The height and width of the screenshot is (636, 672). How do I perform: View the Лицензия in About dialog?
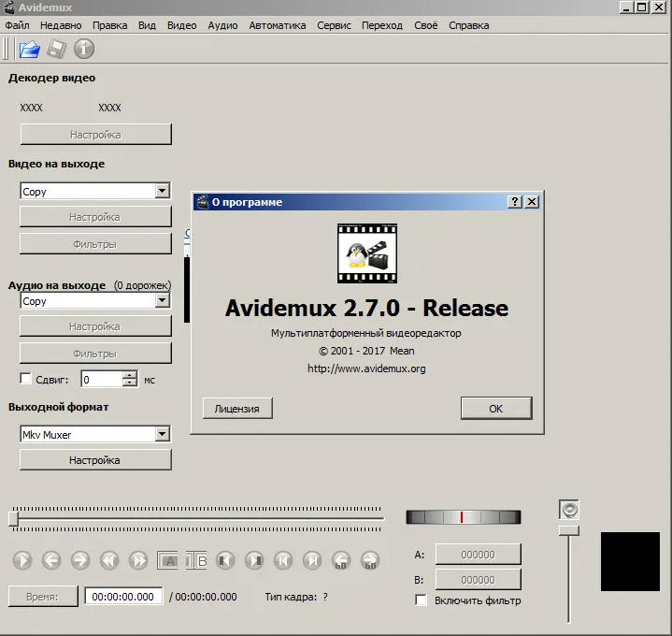[237, 409]
